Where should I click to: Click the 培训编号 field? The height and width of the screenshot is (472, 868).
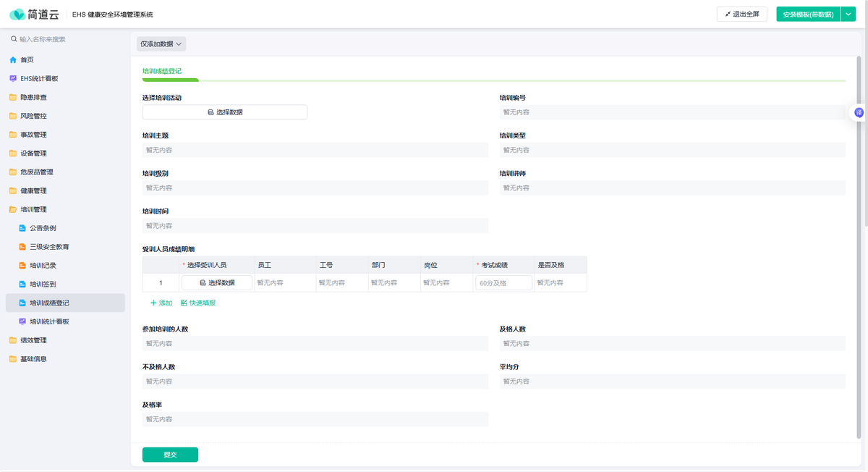tap(673, 112)
